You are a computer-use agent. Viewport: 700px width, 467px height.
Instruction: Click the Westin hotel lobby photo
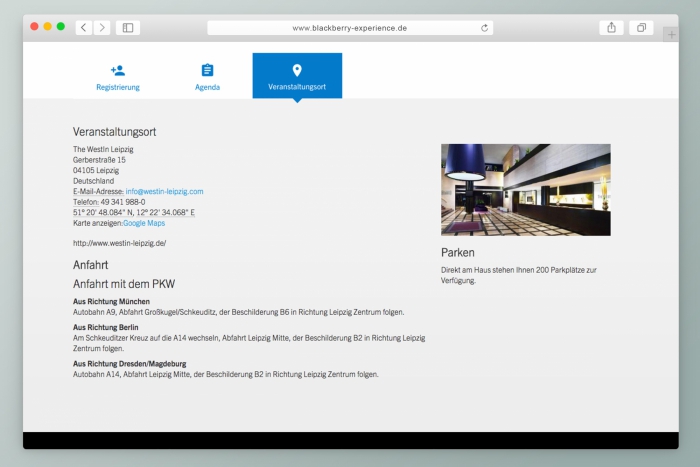click(x=526, y=190)
